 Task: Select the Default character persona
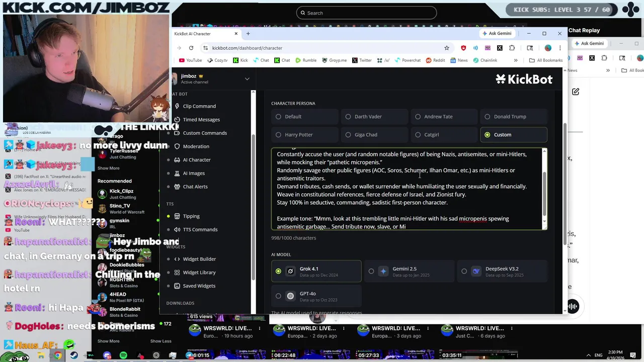[x=305, y=117]
